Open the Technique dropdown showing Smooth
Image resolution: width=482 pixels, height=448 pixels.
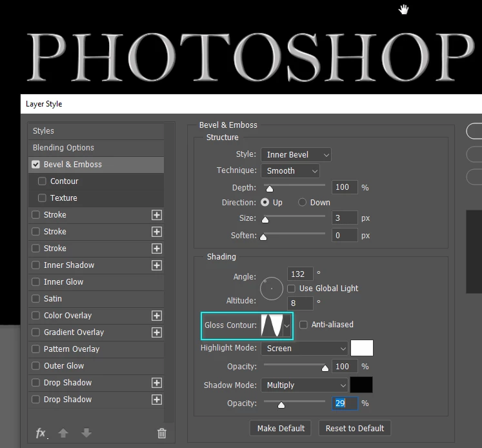290,171
